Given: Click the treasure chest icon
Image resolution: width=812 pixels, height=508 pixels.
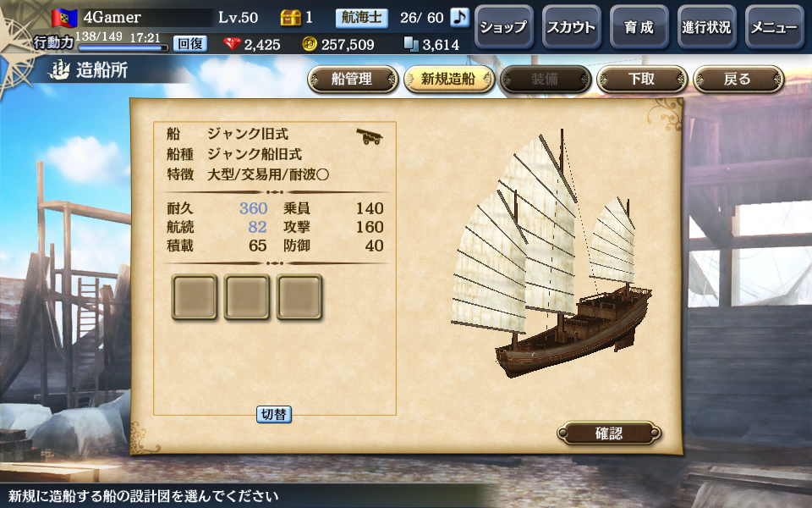Looking at the screenshot, I should pyautogui.click(x=290, y=18).
